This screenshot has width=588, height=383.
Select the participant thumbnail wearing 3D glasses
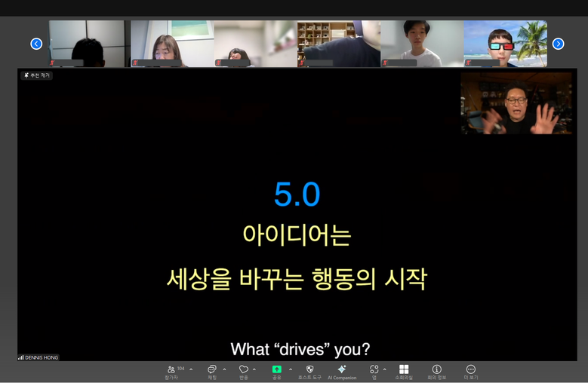click(505, 44)
